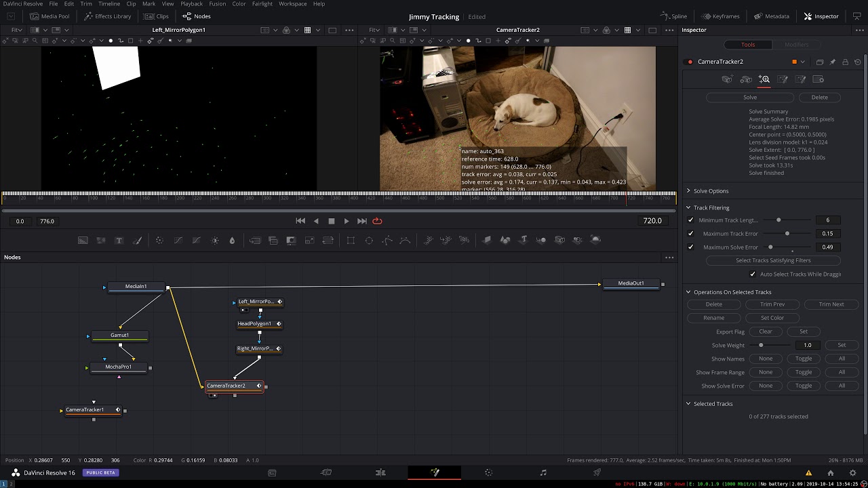Add a Brightness Contrast node
Viewport: 868px width, 488px height.
pos(215,241)
